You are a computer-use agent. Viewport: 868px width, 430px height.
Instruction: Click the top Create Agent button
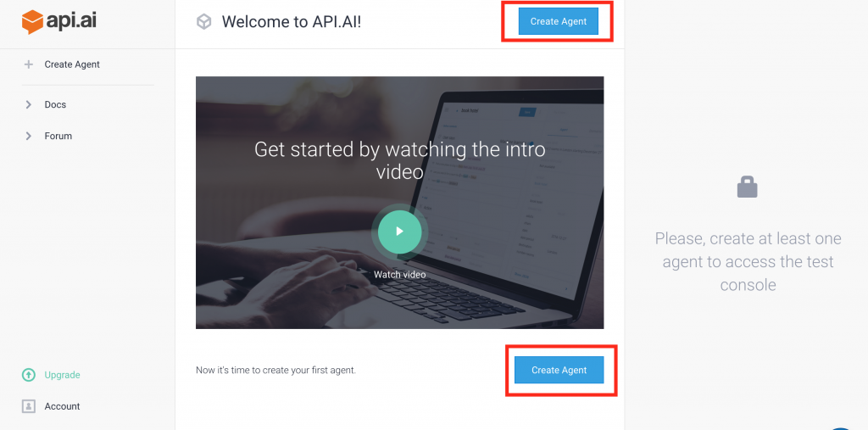coord(558,21)
